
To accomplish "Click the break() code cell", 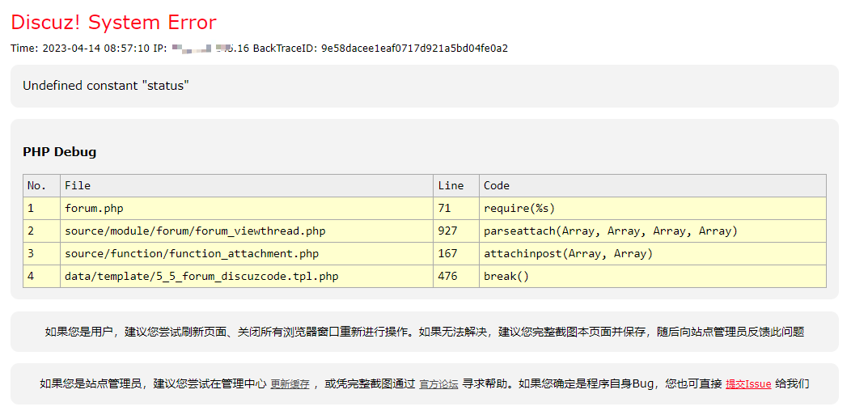I will pos(506,276).
